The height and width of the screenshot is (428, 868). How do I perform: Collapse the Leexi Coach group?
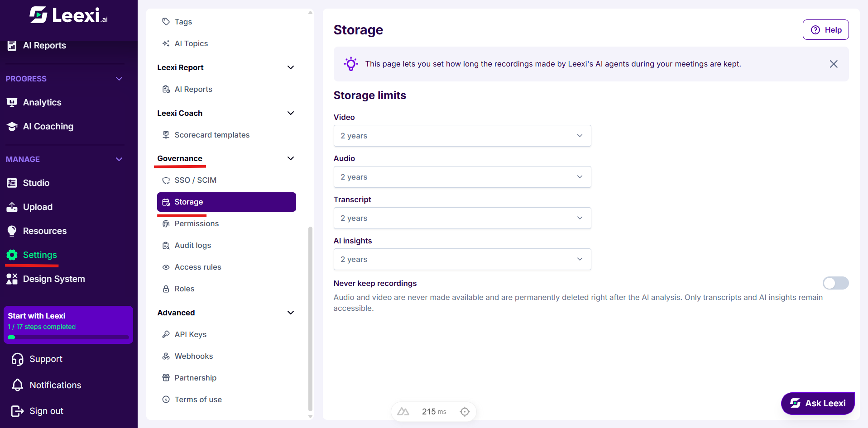pos(291,113)
